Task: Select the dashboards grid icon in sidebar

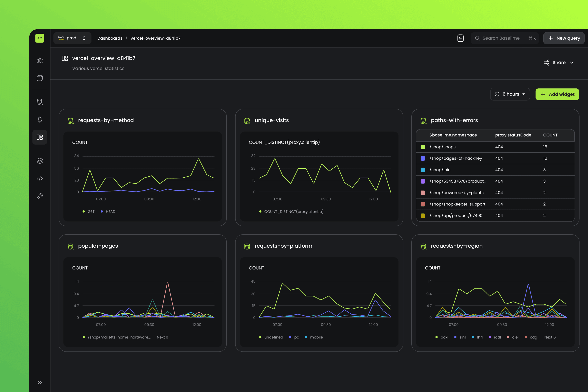Action: tap(40, 137)
